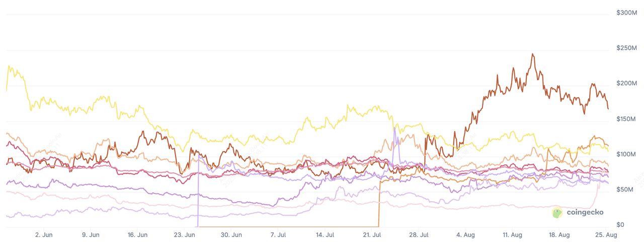
Task: Click the $250M y-axis label
Action: tap(627, 48)
